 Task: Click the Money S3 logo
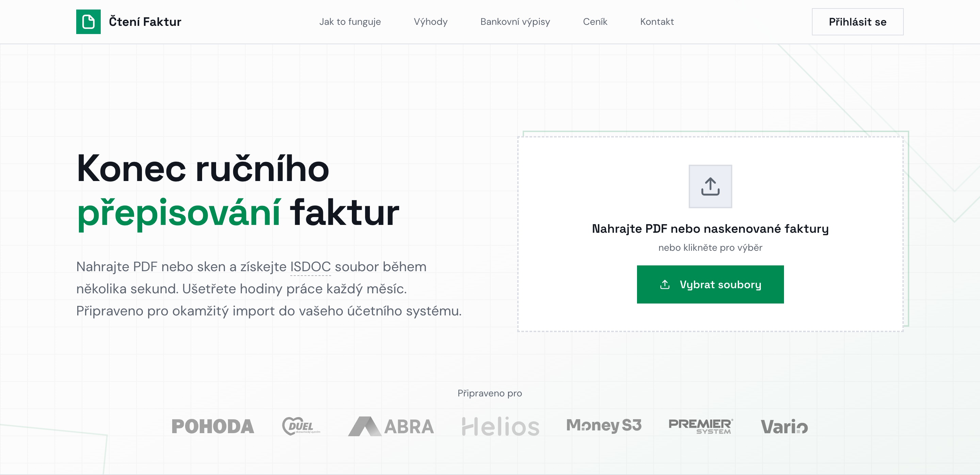(604, 425)
